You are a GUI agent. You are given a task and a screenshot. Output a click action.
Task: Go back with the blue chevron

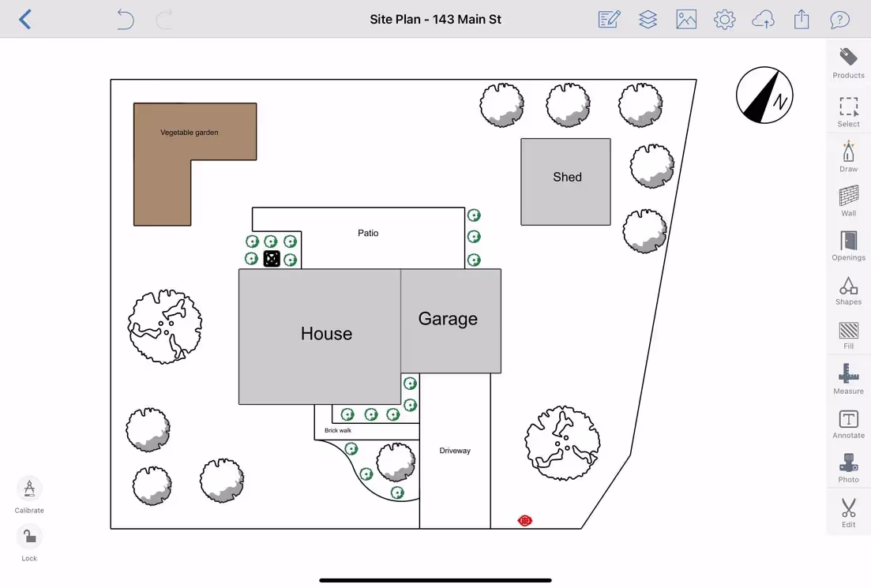coord(25,20)
